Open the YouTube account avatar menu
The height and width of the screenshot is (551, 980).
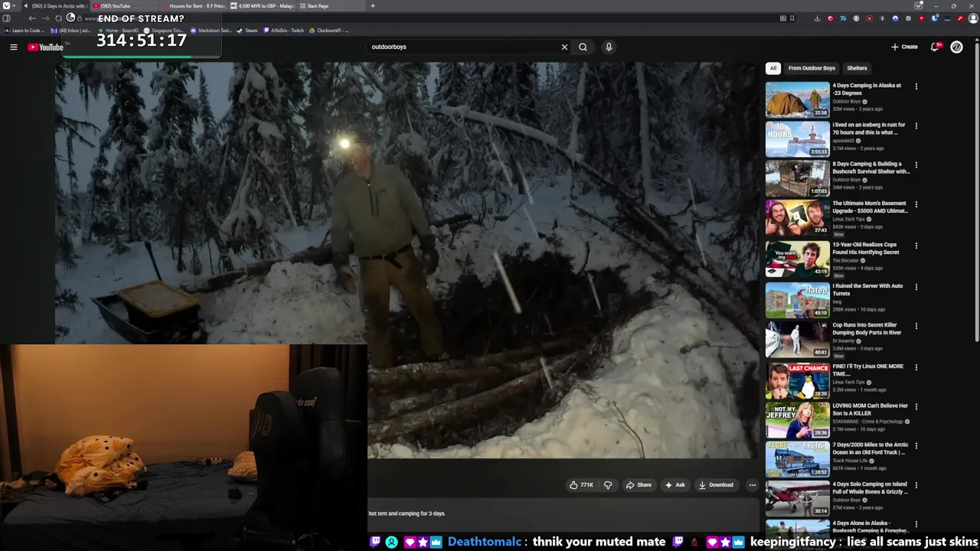956,47
